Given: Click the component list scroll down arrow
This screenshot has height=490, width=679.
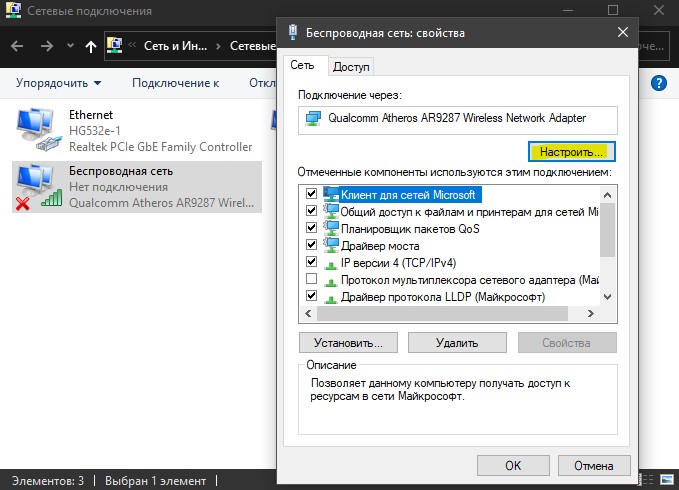Looking at the screenshot, I should tap(608, 297).
